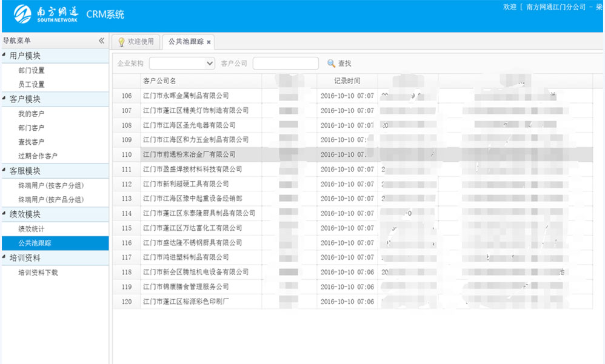Screen dimensions: 605x364
Task: Click the 查找 search button
Action: click(339, 64)
